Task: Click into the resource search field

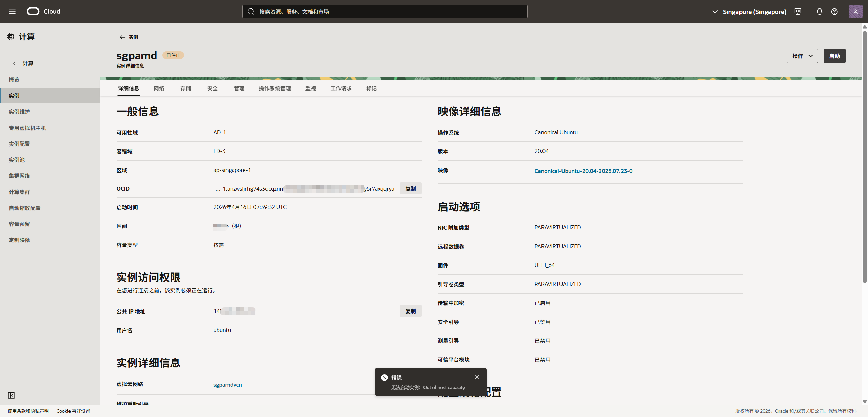Action: [x=385, y=12]
